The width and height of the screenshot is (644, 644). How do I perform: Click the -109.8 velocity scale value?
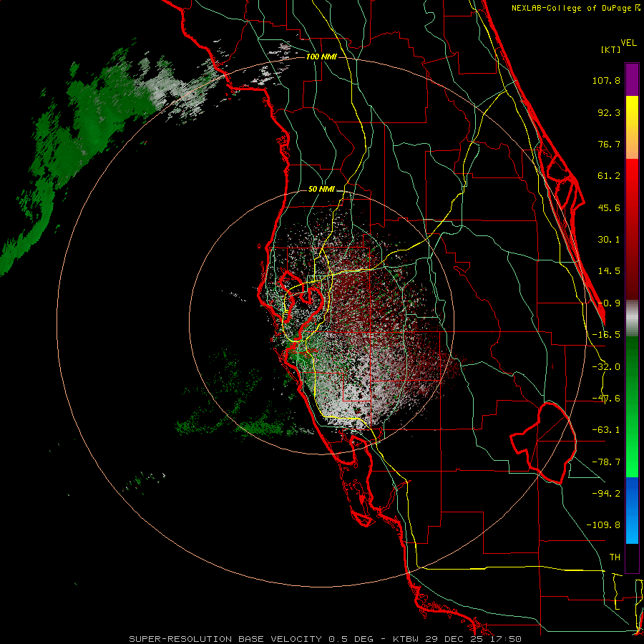point(603,525)
